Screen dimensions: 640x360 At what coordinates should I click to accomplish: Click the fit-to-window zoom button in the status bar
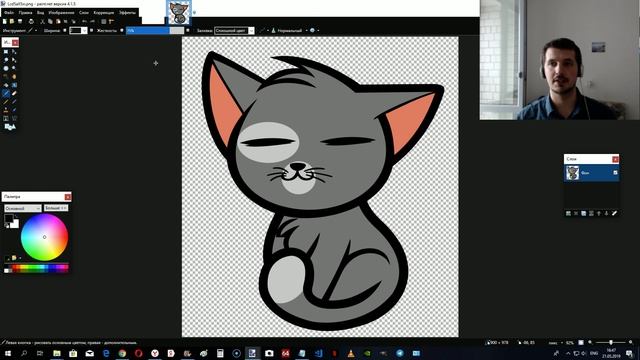tap(581, 342)
